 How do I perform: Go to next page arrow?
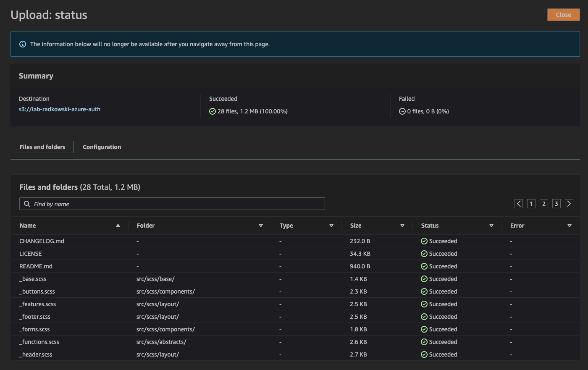click(x=569, y=204)
